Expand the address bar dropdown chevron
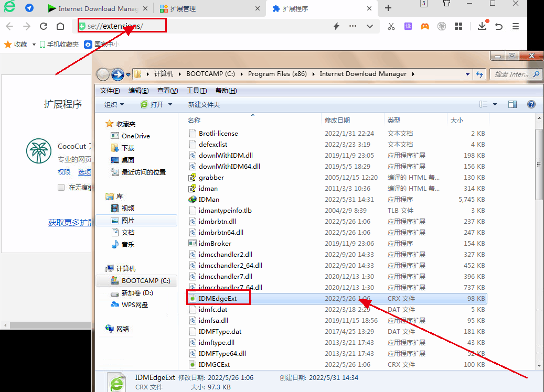 click(370, 26)
